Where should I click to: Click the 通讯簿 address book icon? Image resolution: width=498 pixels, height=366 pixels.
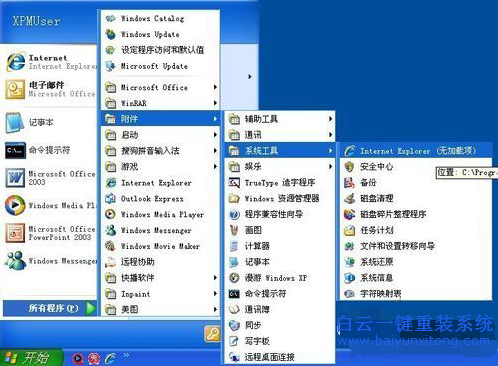click(x=234, y=309)
